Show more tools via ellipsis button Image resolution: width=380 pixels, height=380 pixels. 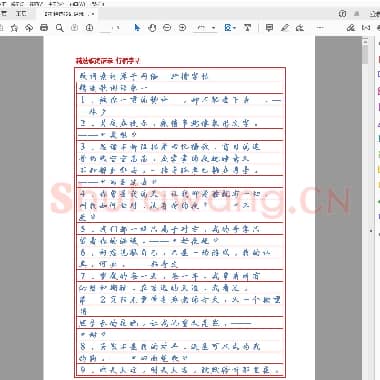(320, 28)
